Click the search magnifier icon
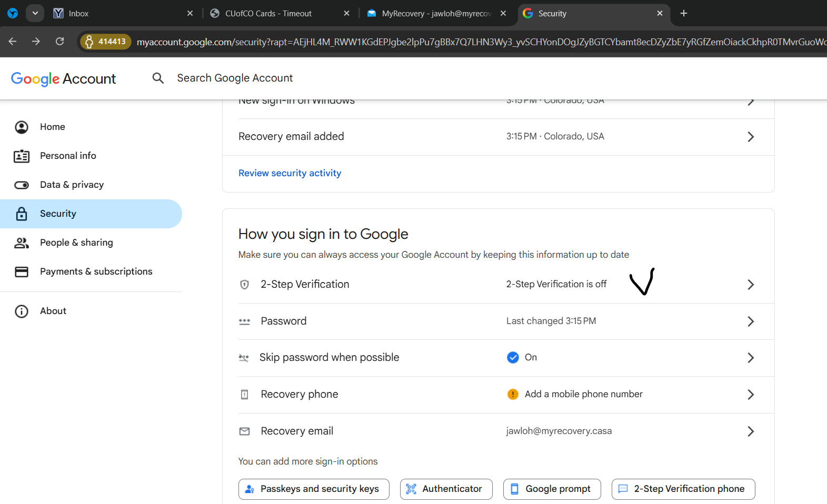The width and height of the screenshot is (827, 504). [x=158, y=78]
